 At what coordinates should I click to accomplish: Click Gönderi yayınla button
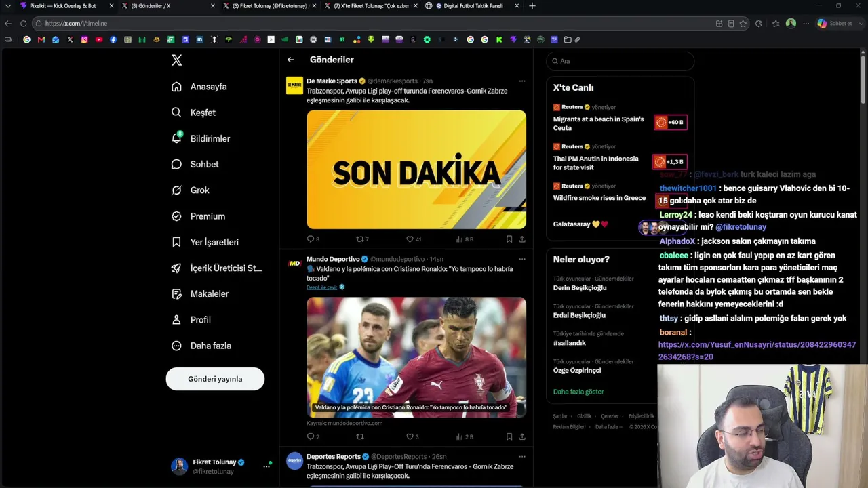click(215, 379)
